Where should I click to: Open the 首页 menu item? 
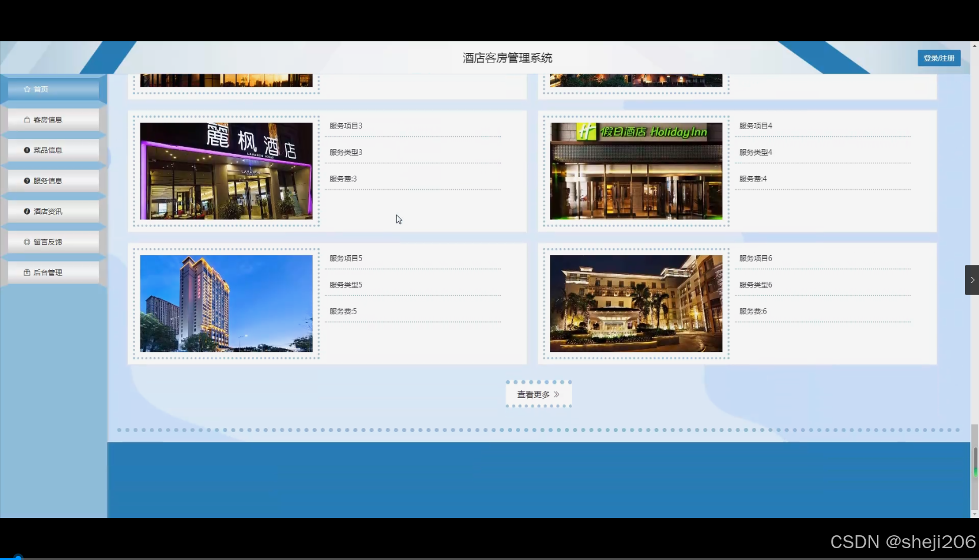pyautogui.click(x=54, y=89)
